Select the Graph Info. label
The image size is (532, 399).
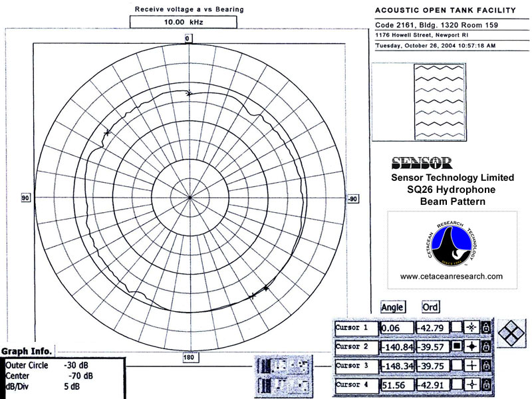point(27,351)
